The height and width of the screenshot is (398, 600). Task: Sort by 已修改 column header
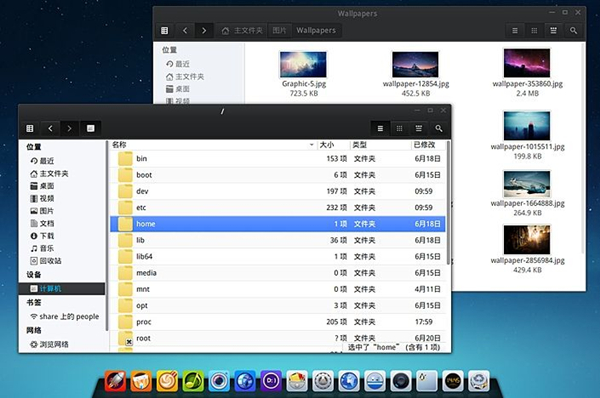pyautogui.click(x=428, y=145)
